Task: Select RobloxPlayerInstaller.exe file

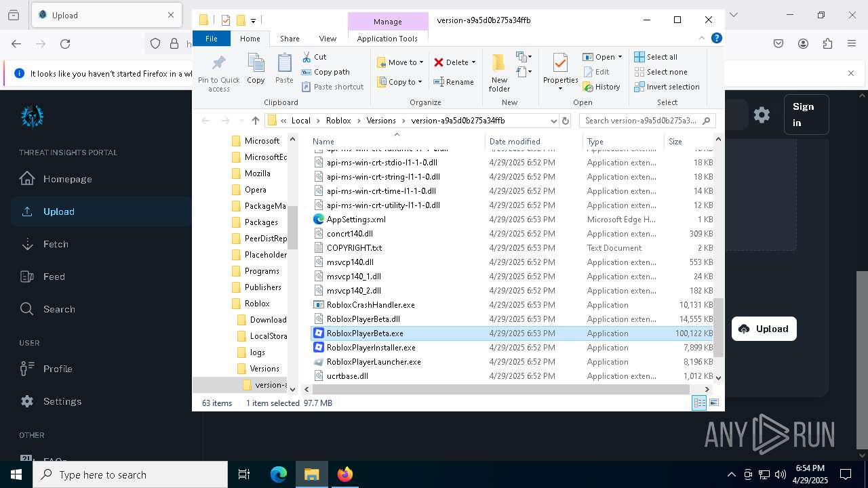Action: tap(371, 348)
